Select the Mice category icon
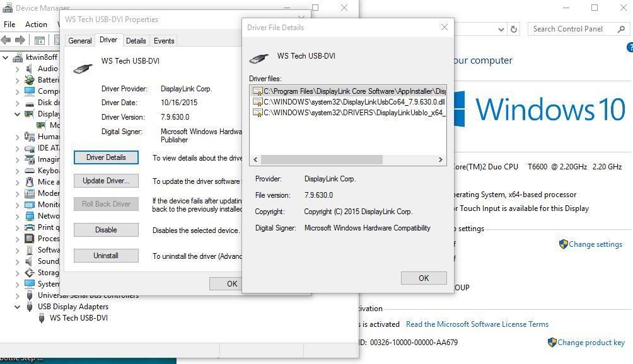 [x=30, y=182]
